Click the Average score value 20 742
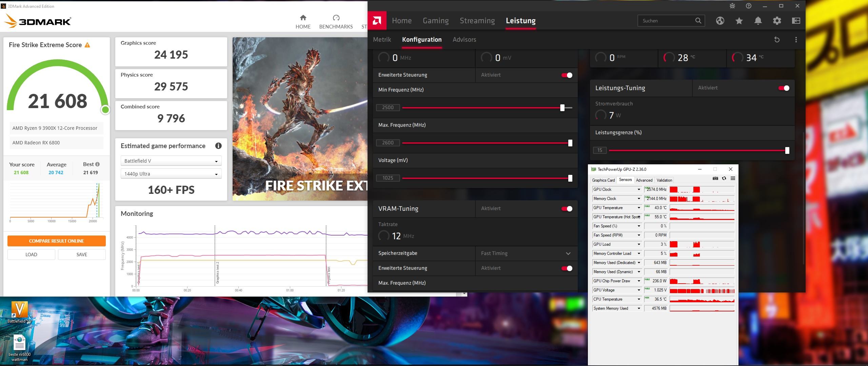Screen dimensions: 868x366 point(56,172)
